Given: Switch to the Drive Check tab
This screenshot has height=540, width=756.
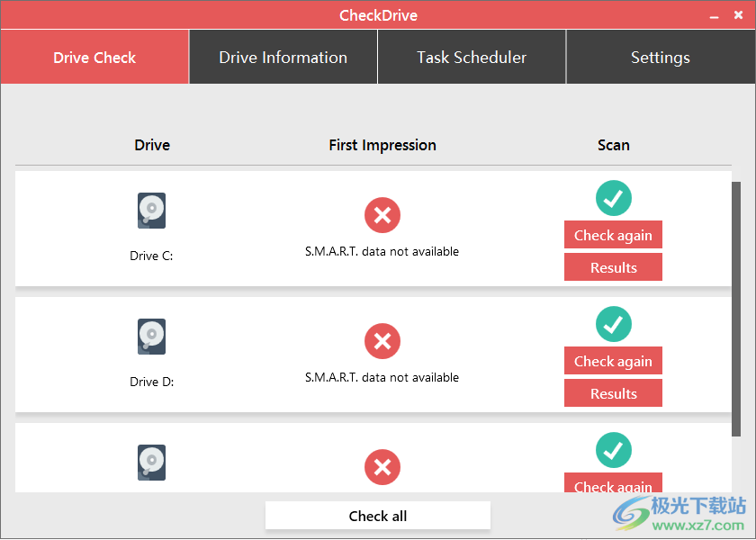Looking at the screenshot, I should (x=94, y=57).
